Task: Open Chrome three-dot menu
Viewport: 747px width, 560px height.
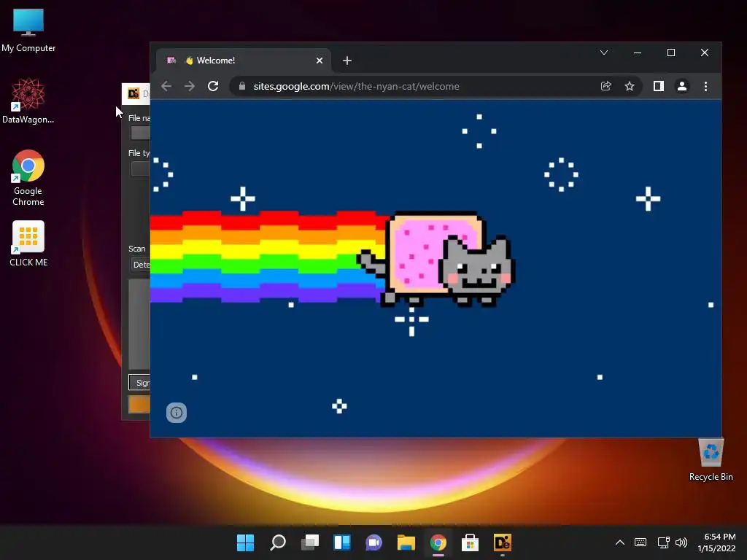Action: [x=705, y=86]
